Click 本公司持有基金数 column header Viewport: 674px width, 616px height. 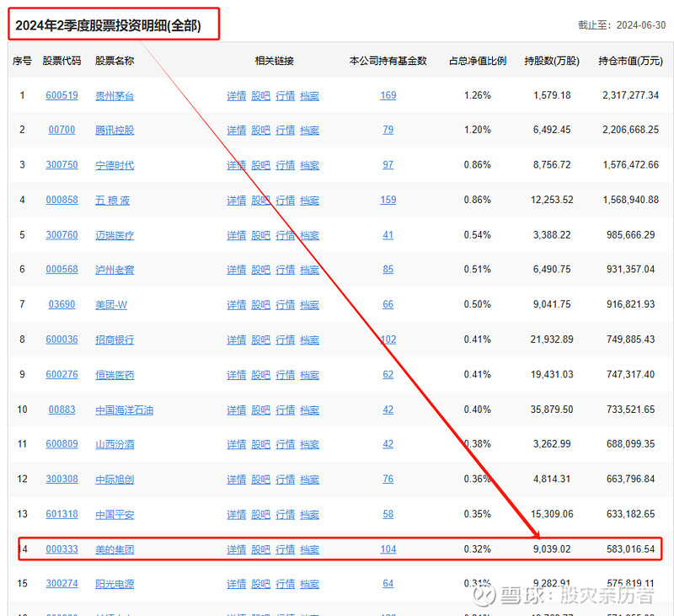point(388,61)
